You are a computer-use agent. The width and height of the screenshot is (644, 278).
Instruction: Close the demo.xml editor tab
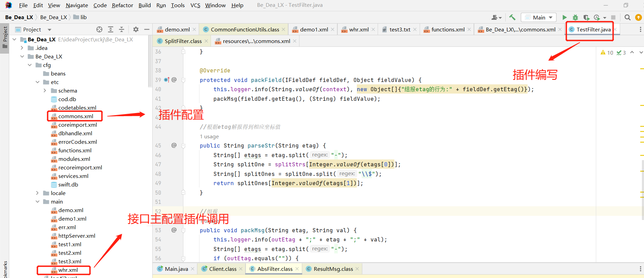coord(194,30)
